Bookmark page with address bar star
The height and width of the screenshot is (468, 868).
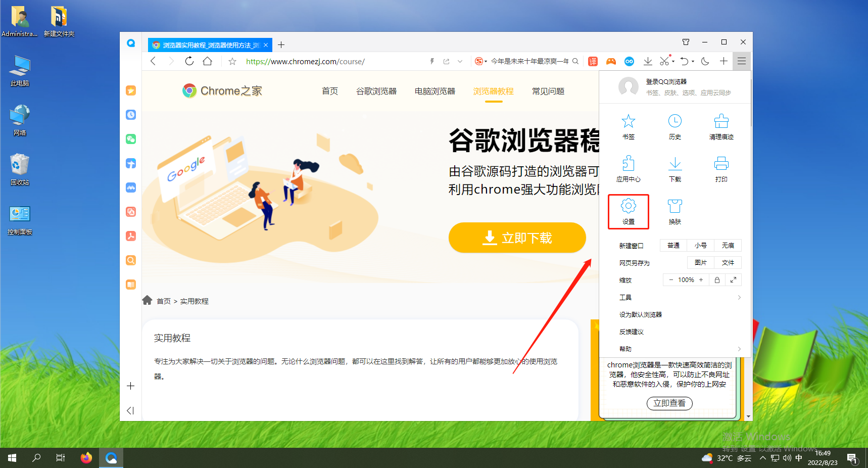coord(232,62)
